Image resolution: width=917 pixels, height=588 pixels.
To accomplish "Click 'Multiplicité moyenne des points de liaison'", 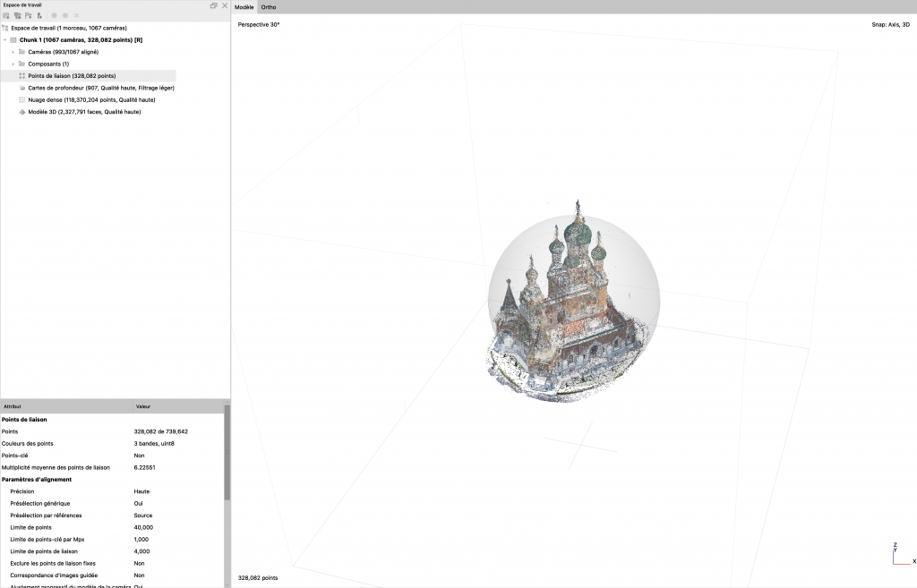I will click(56, 467).
